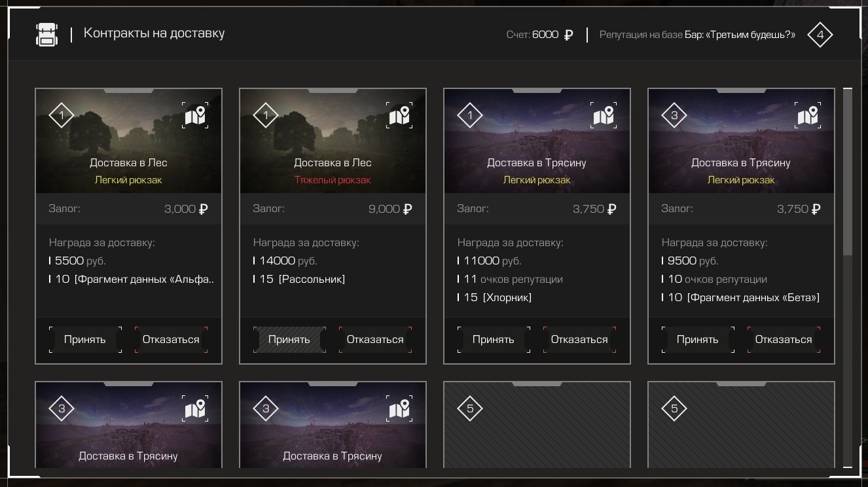This screenshot has height=487, width=868.
Task: Click "Доставка в Лес" title on the 3,000 ₽ deposit card
Action: pos(128,163)
